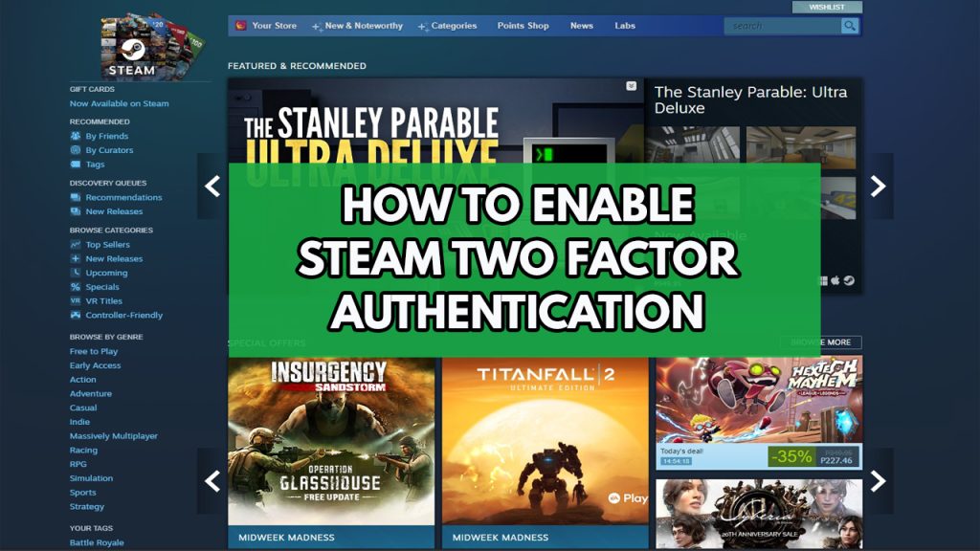Browse the Sports genre
Viewport: 980px width, 551px height.
pyautogui.click(x=82, y=493)
